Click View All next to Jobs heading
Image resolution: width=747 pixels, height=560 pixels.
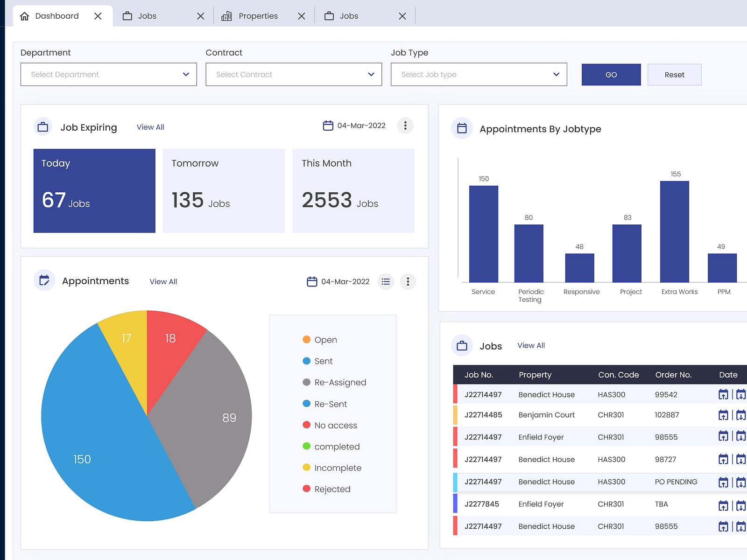click(x=531, y=345)
